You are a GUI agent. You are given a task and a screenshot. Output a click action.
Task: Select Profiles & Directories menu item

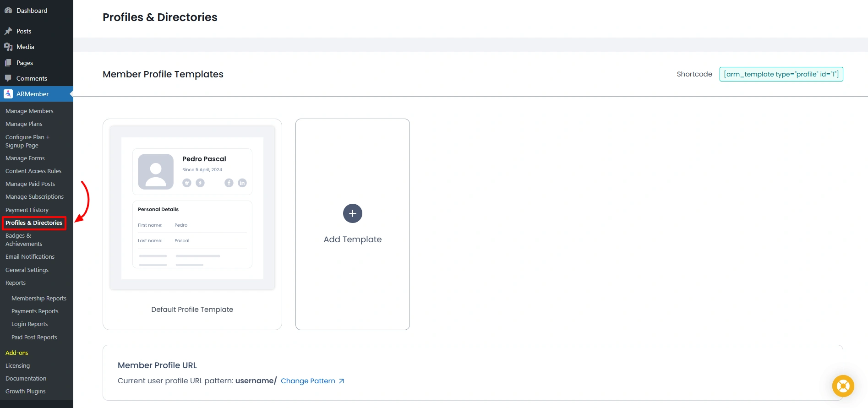(34, 223)
